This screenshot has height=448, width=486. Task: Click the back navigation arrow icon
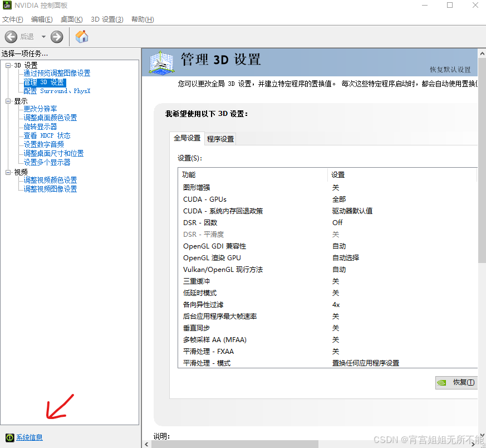[x=11, y=37]
